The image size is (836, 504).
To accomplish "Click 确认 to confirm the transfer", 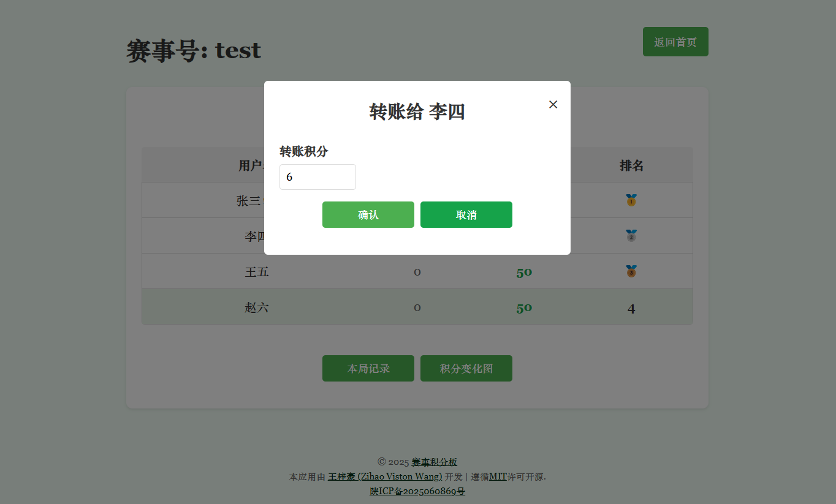I will (x=368, y=214).
